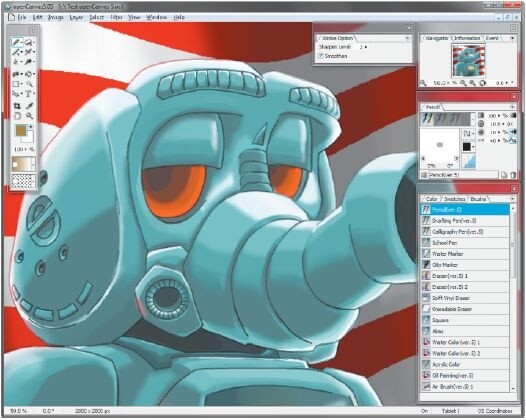Click the new brush page icon in Pencil panel

(504, 175)
